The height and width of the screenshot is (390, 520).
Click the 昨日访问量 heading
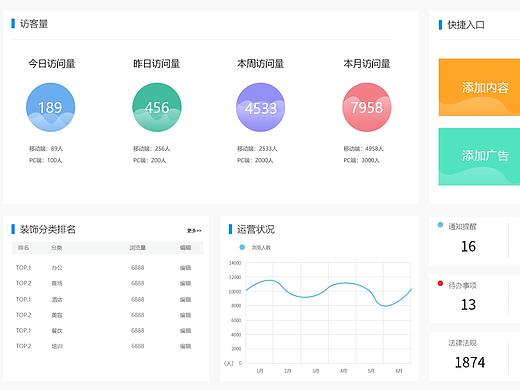point(157,63)
